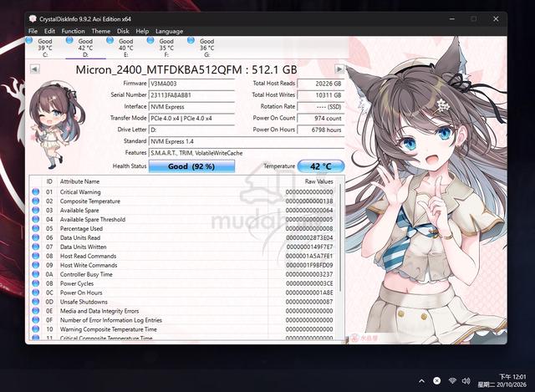Click the status icon for Power On Hours row 0C

35,293
